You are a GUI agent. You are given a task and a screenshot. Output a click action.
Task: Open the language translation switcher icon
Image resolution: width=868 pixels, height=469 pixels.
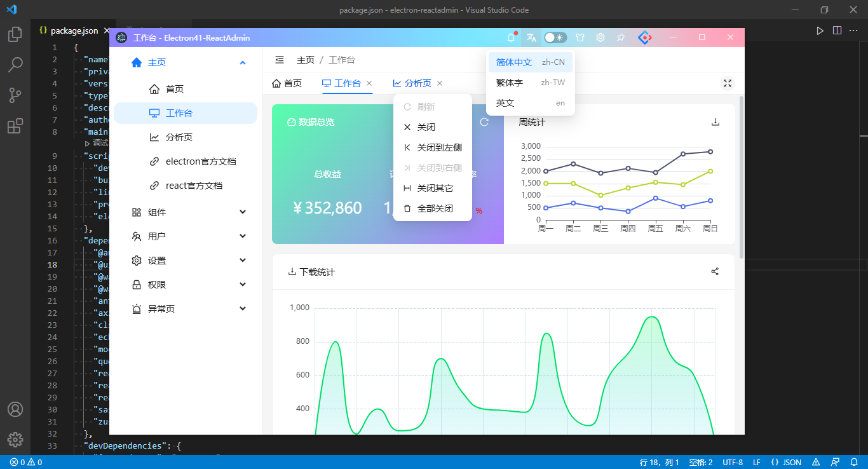(x=532, y=37)
